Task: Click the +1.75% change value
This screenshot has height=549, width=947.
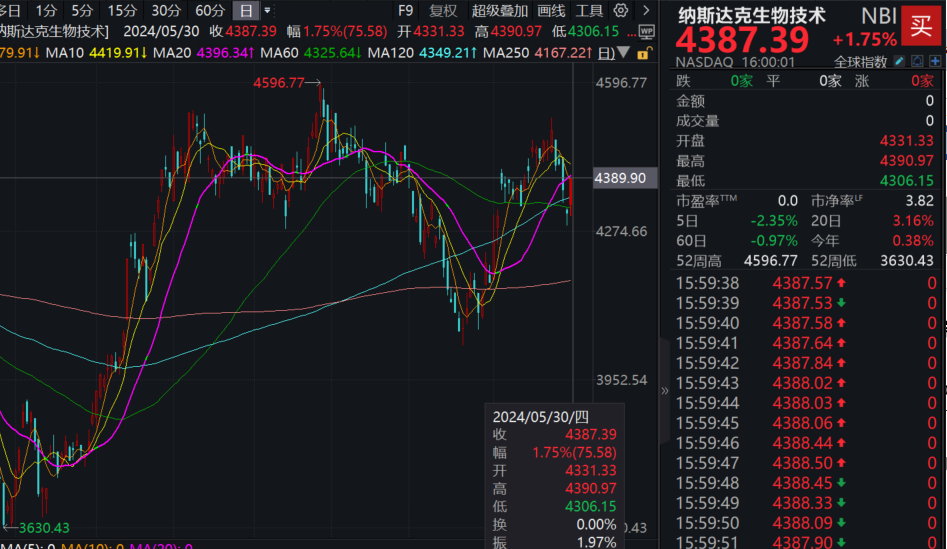Action: click(865, 40)
